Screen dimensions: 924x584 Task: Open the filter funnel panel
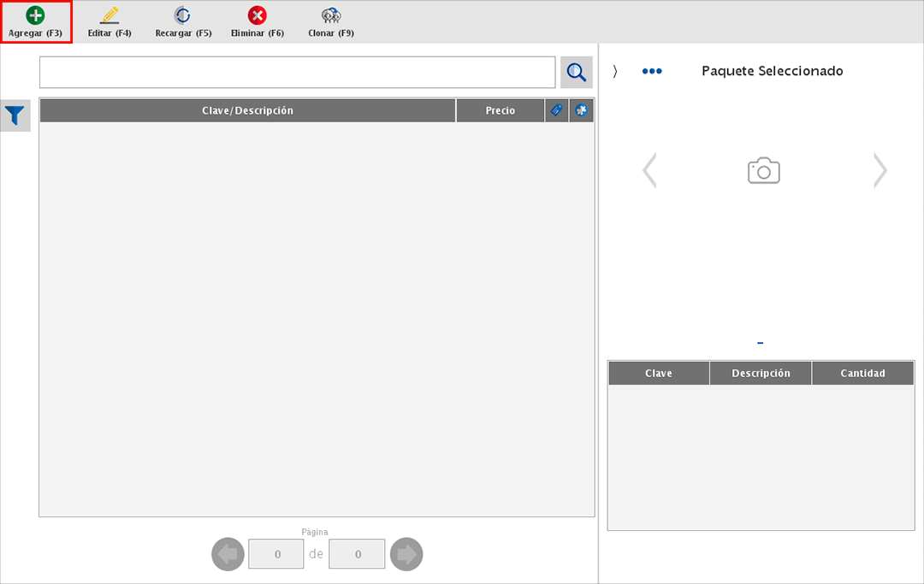(15, 115)
